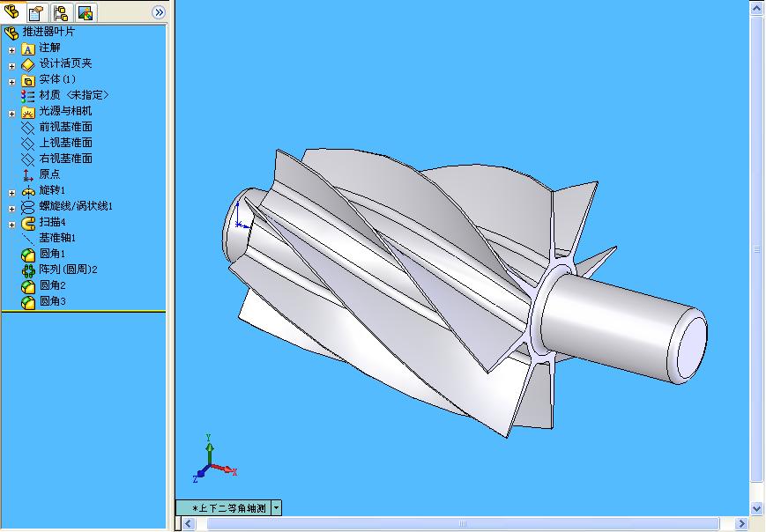Select the 前视基准面 plane icon
Viewport: 766px width, 532px height.
28,128
